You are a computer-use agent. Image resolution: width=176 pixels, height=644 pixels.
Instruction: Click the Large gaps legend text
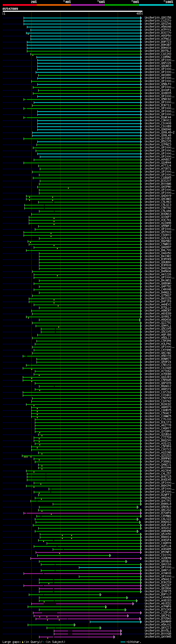34,642
